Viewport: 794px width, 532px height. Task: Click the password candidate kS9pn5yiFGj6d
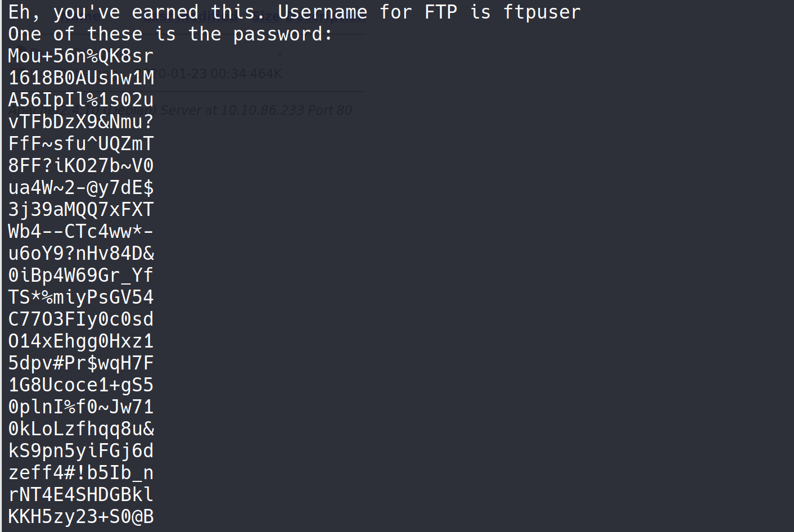click(x=81, y=451)
